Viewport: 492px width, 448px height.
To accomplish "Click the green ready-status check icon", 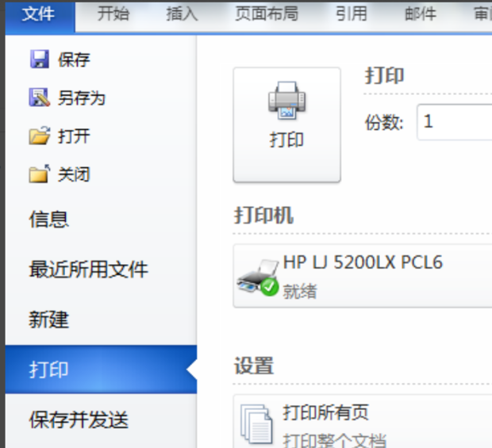I will click(x=269, y=287).
